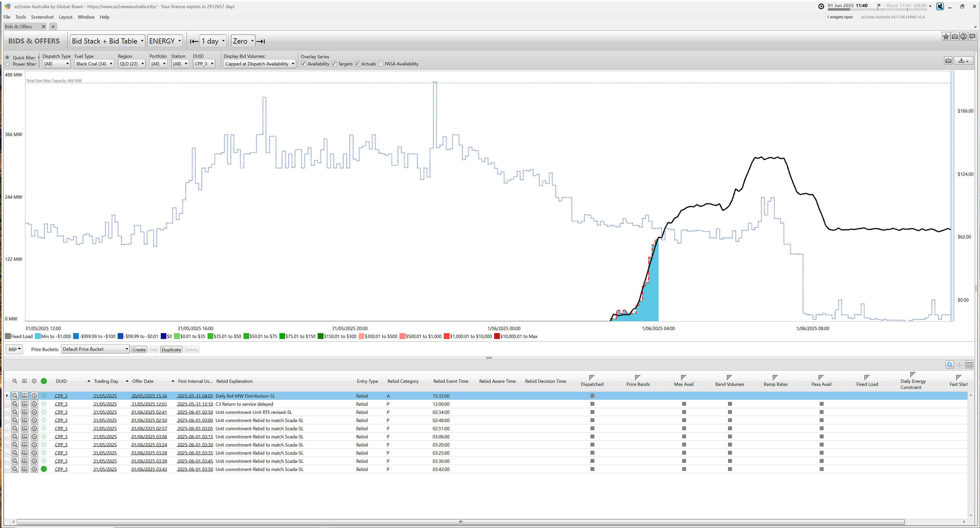Open the question-mark help icon

964,36
